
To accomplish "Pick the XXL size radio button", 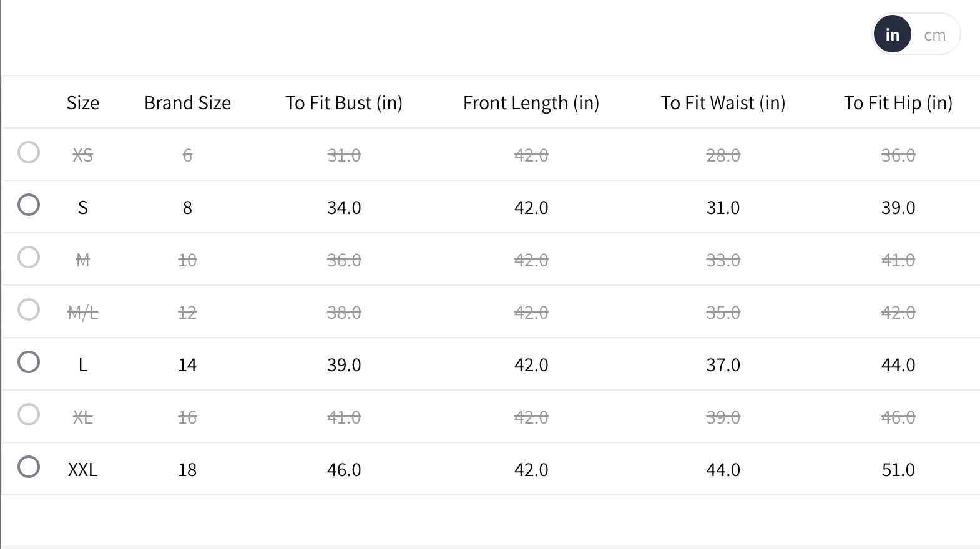I will click(x=29, y=467).
